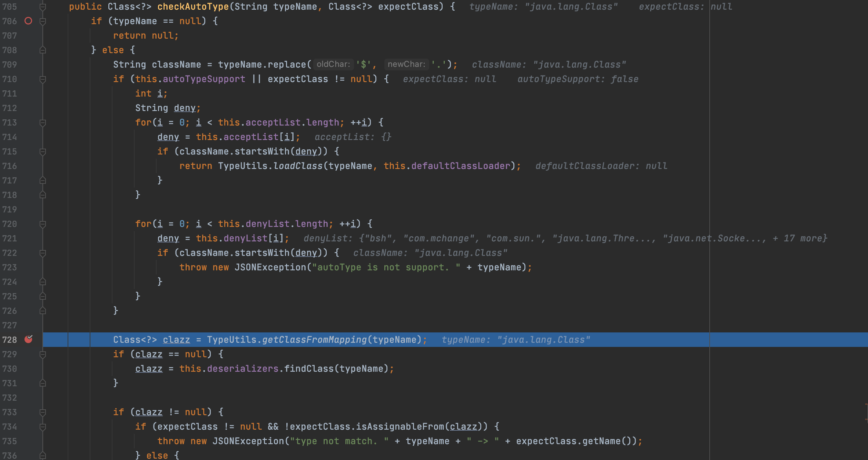868x460 pixels.
Task: Click the isAssignableFrom call on line 734
Action: pos(400,427)
